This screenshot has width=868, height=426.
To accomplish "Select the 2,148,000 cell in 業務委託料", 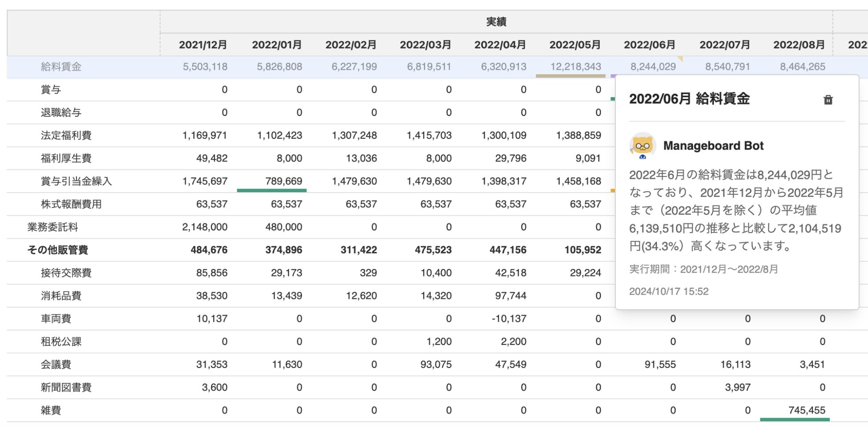I will click(x=204, y=227).
